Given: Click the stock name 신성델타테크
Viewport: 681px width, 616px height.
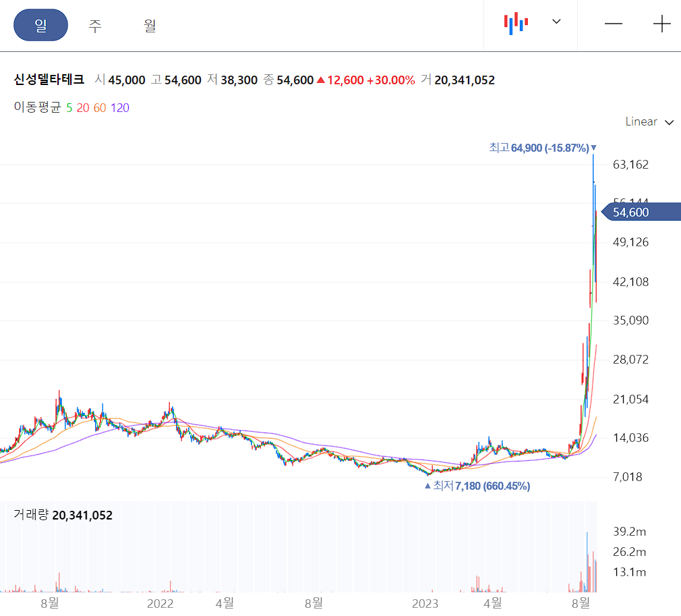Looking at the screenshot, I should pyautogui.click(x=49, y=80).
